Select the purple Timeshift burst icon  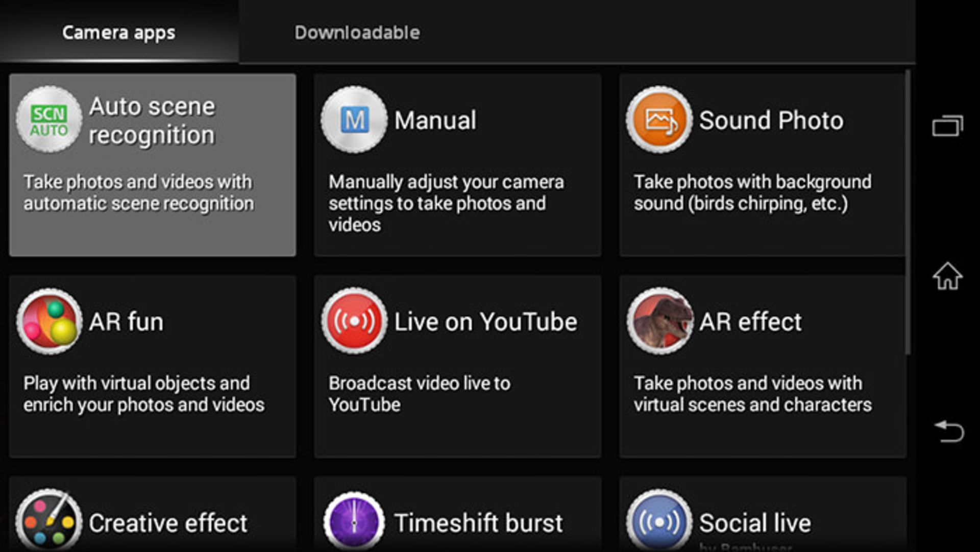(x=354, y=522)
